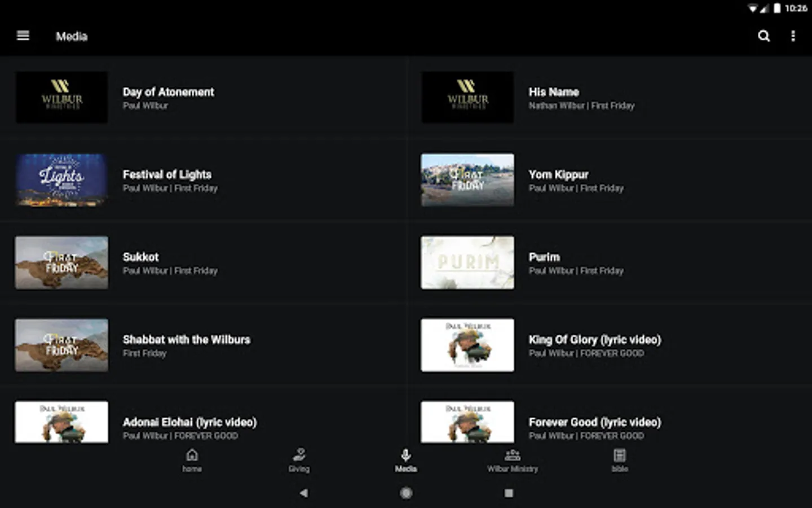This screenshot has width=812, height=508.
Task: Open Festival of Lights thumbnail
Action: [61, 179]
